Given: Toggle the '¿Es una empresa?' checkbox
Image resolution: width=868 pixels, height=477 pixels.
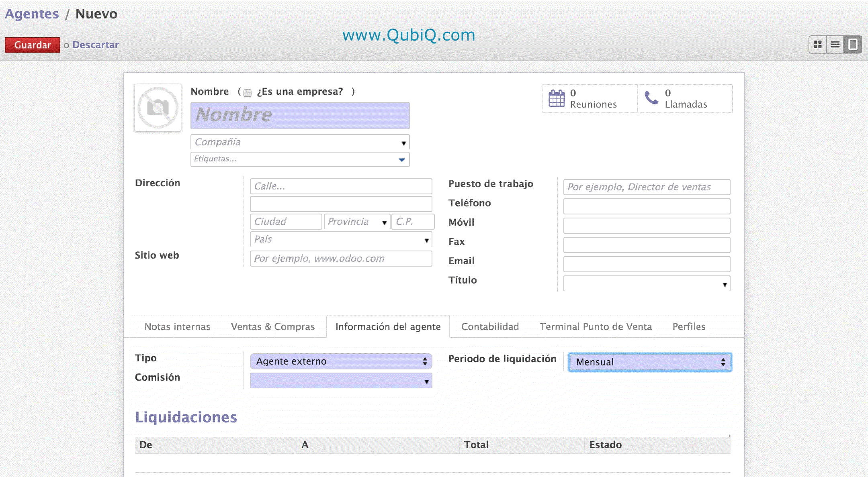Looking at the screenshot, I should (248, 93).
